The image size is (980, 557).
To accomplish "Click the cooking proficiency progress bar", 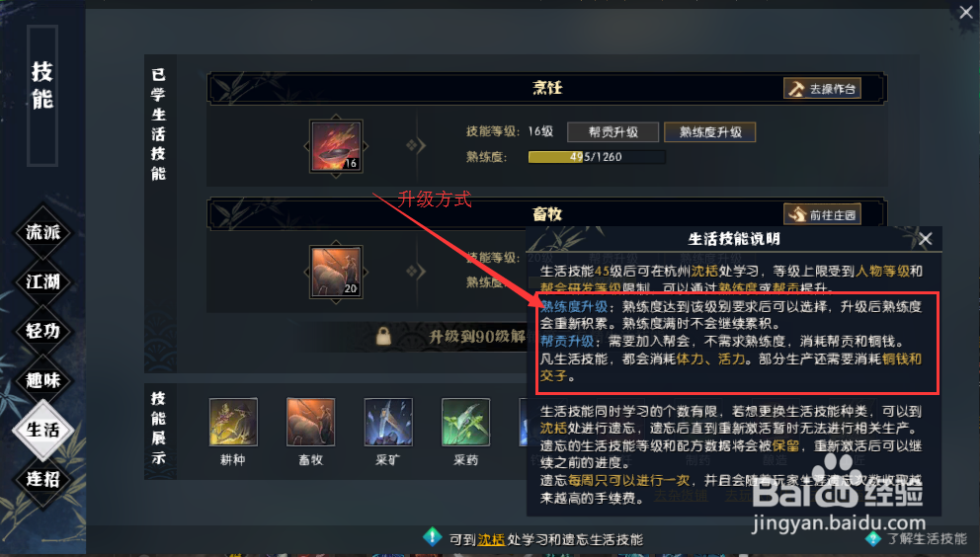I will tap(597, 157).
